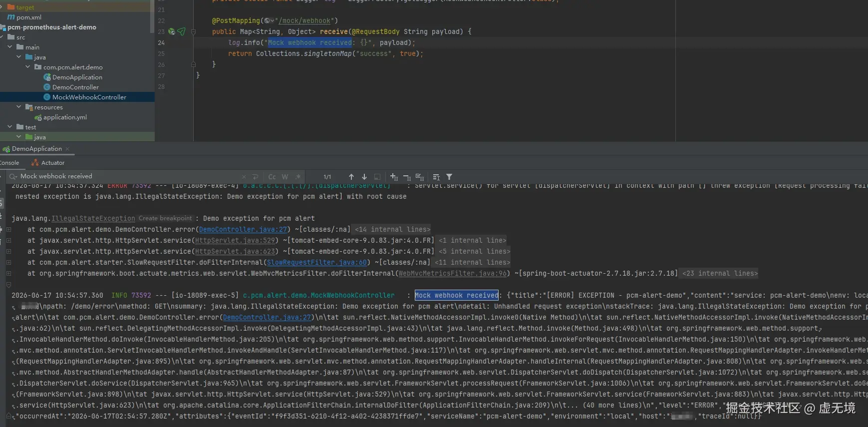Click line number 25 in editor gutter
Image resolution: width=868 pixels, height=427 pixels.
point(161,53)
